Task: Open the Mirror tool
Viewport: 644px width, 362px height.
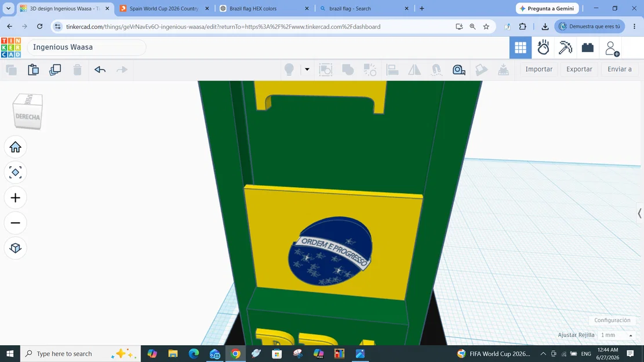Action: pos(414,70)
